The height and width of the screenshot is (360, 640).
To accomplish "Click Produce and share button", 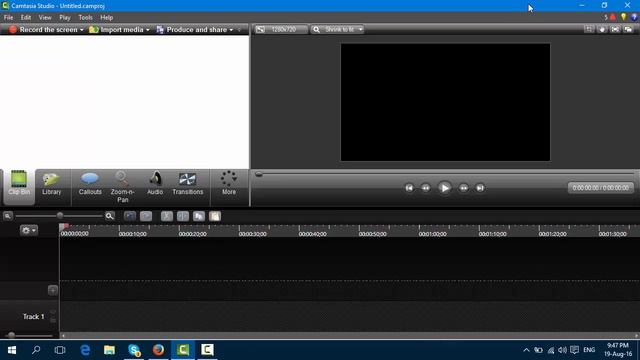I will coord(192,30).
